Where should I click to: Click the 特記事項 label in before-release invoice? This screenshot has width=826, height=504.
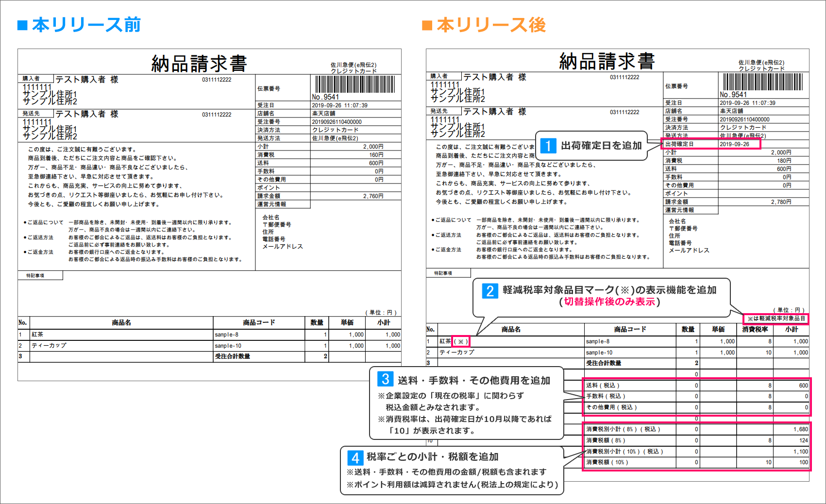click(x=35, y=276)
